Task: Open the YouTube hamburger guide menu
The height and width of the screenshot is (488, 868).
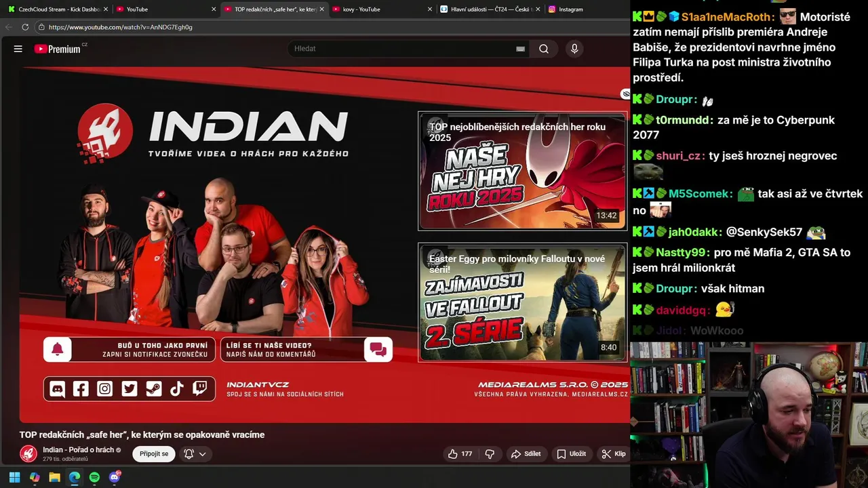Action: (18, 49)
